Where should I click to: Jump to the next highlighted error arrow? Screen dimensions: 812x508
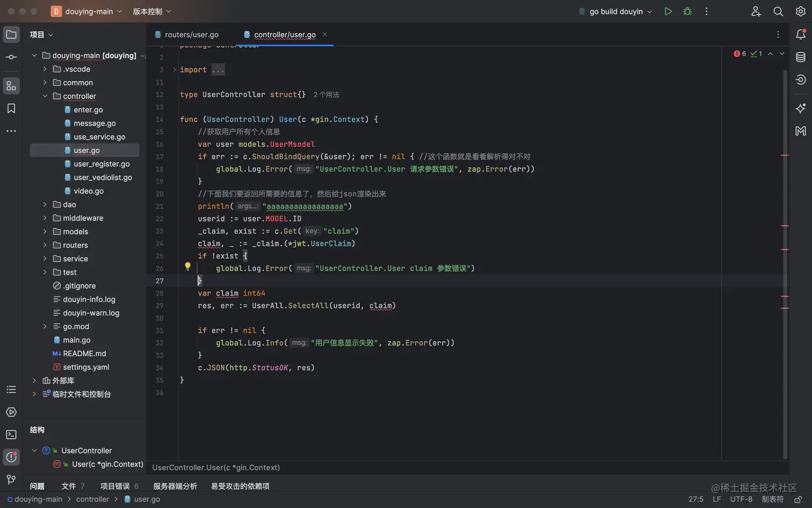pos(782,54)
